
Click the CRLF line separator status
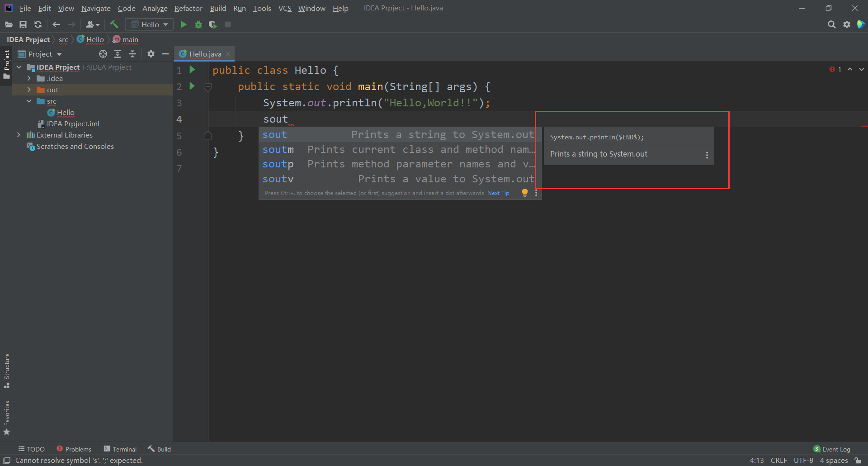[778, 460]
